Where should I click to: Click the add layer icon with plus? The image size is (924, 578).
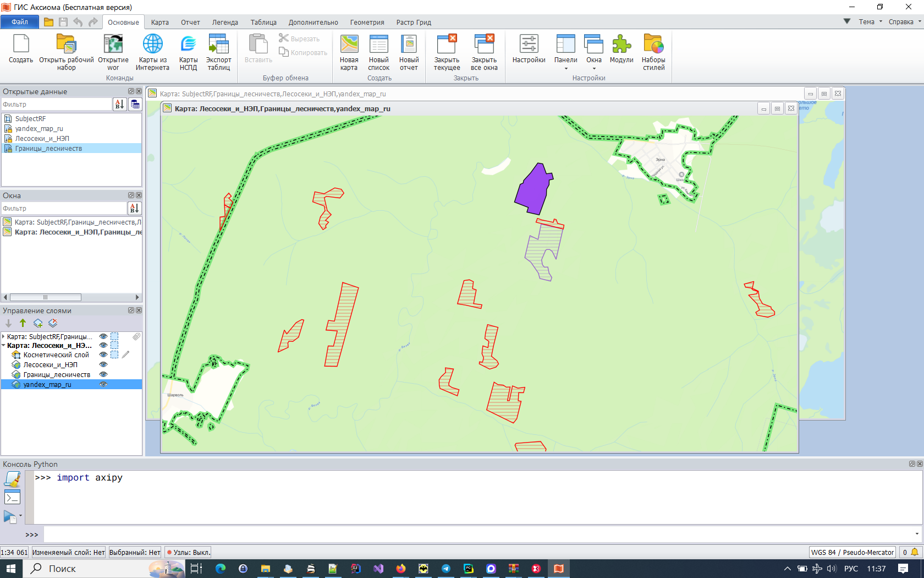point(38,323)
